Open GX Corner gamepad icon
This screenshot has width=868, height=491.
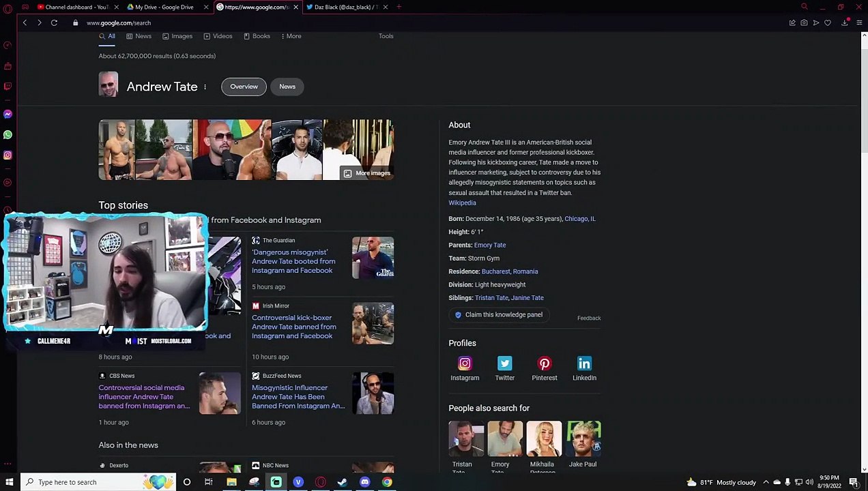pyautogui.click(x=25, y=7)
